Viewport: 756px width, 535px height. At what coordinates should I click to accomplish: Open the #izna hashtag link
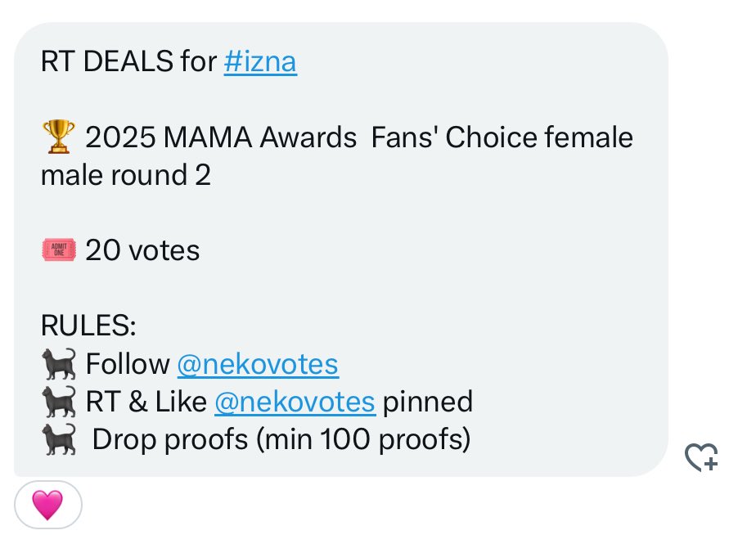click(x=260, y=62)
